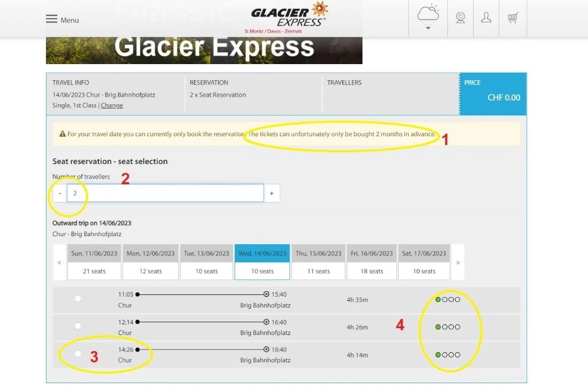Focus the number of travellers input field

tap(165, 193)
